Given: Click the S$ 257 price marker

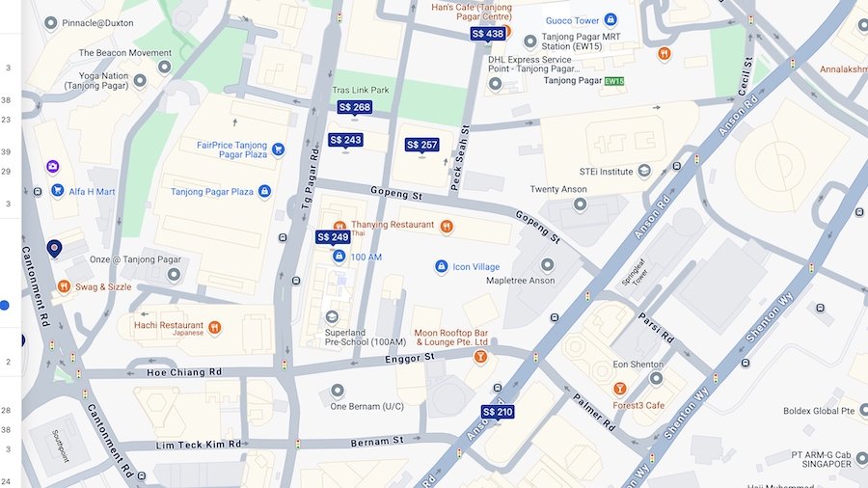Looking at the screenshot, I should 421,145.
